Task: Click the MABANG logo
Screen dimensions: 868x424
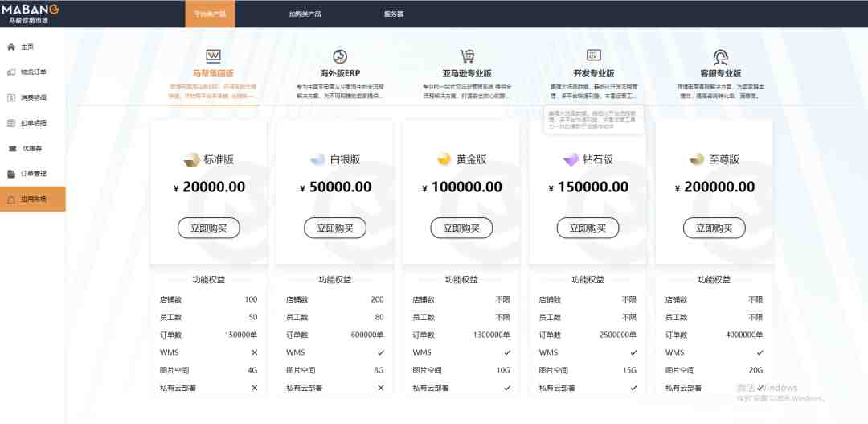Action: (30, 10)
